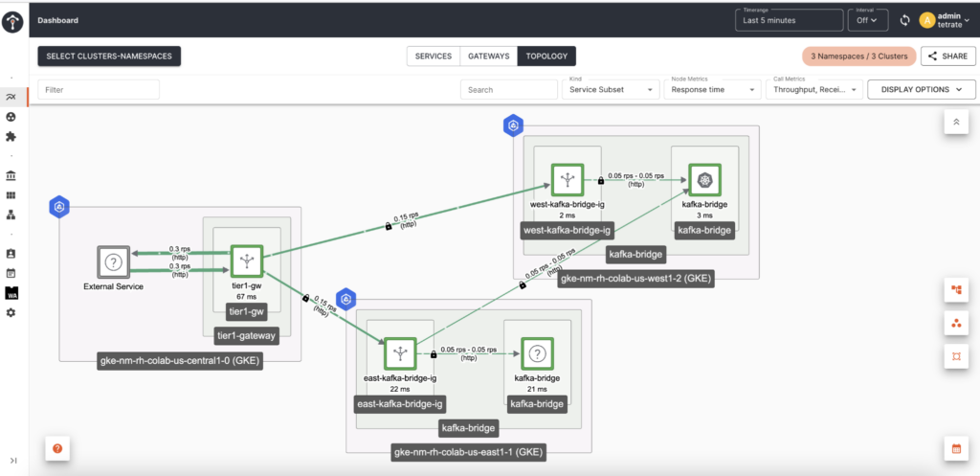This screenshot has width=980, height=476.
Task: Click the 67 ms response time under tier1-gw
Action: 246,296
